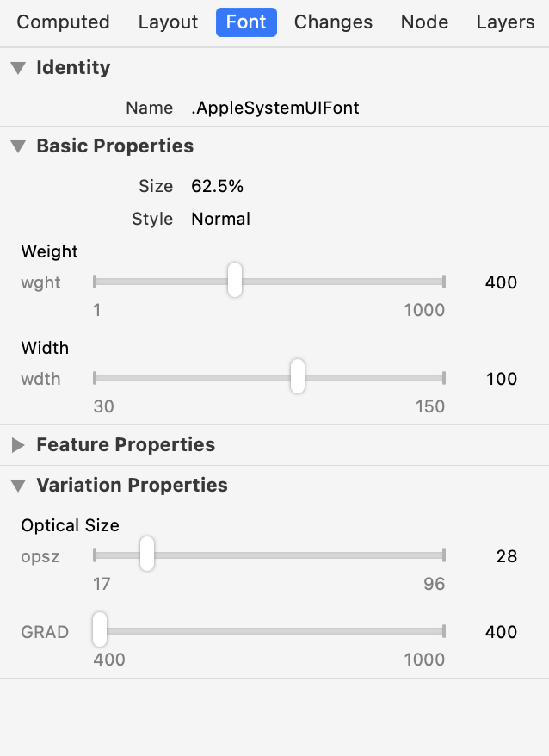
Task: Click the opsz optical size slider handle
Action: [147, 554]
